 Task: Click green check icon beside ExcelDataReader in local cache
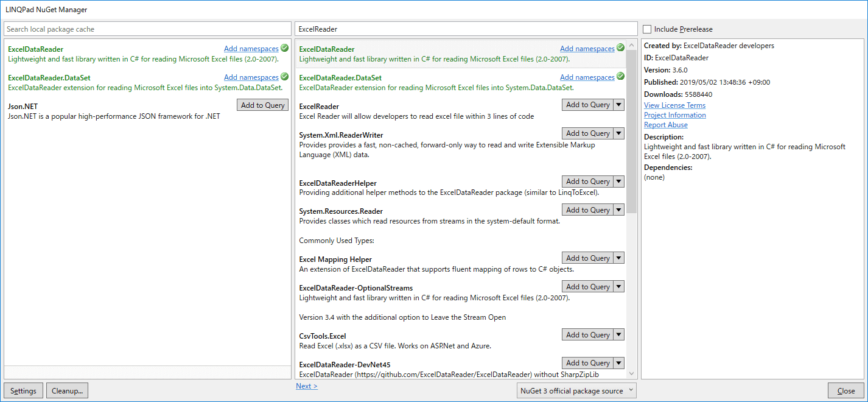[x=284, y=48]
